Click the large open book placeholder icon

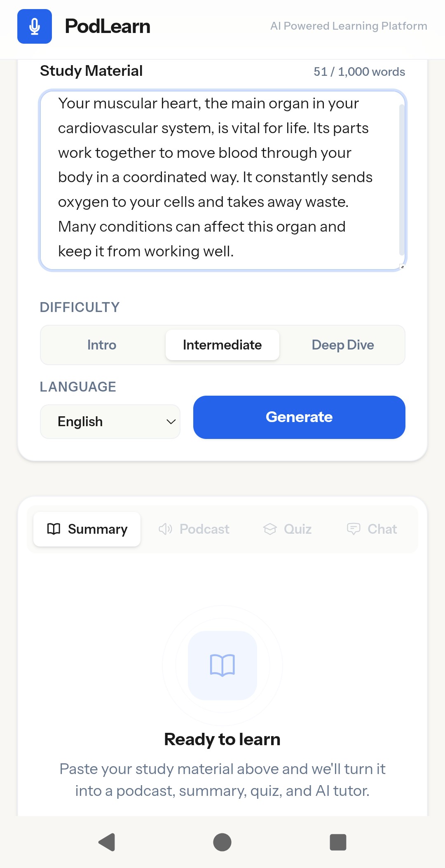tap(222, 665)
